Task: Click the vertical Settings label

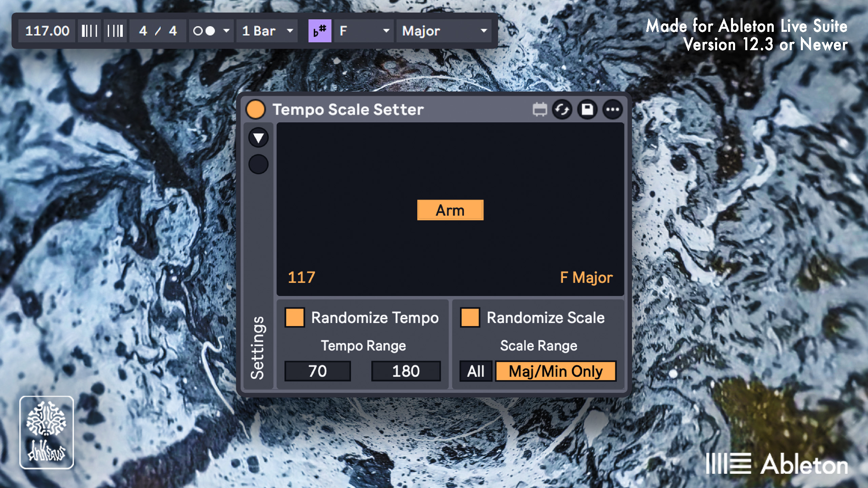Action: coord(258,348)
